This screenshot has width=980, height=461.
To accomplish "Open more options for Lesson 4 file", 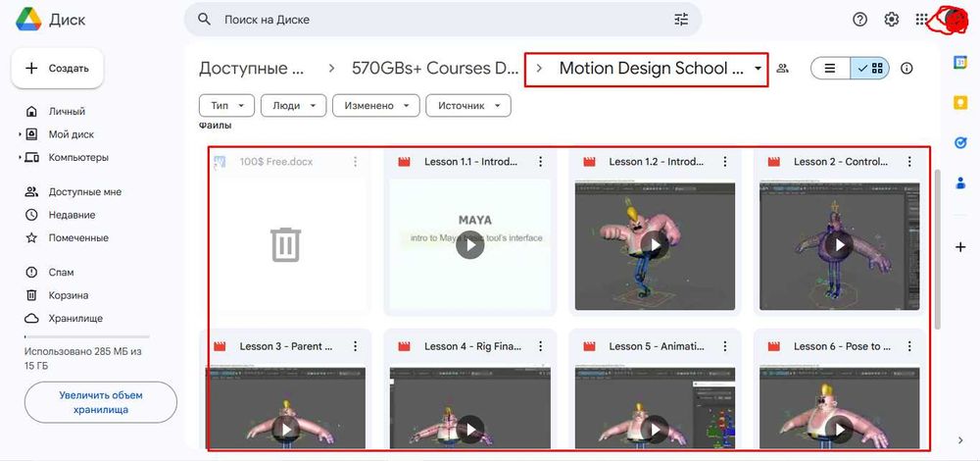I will [x=540, y=346].
